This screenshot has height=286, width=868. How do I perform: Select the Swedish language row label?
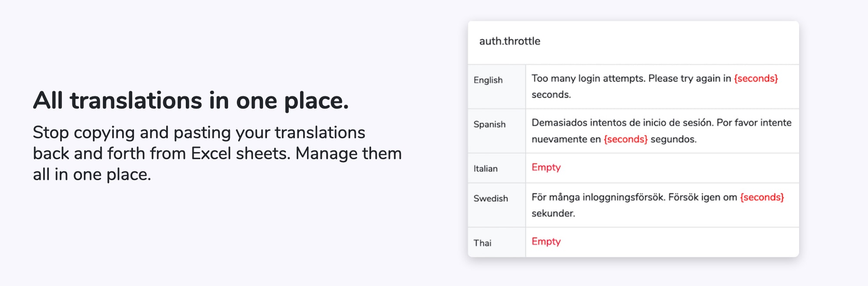pos(491,199)
